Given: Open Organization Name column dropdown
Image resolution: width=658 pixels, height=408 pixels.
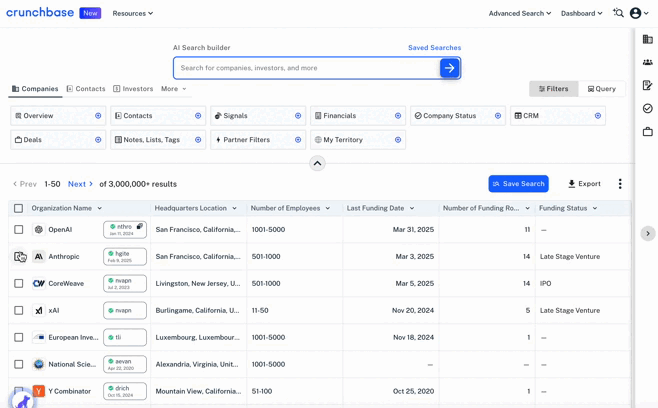Looking at the screenshot, I should pos(99,208).
